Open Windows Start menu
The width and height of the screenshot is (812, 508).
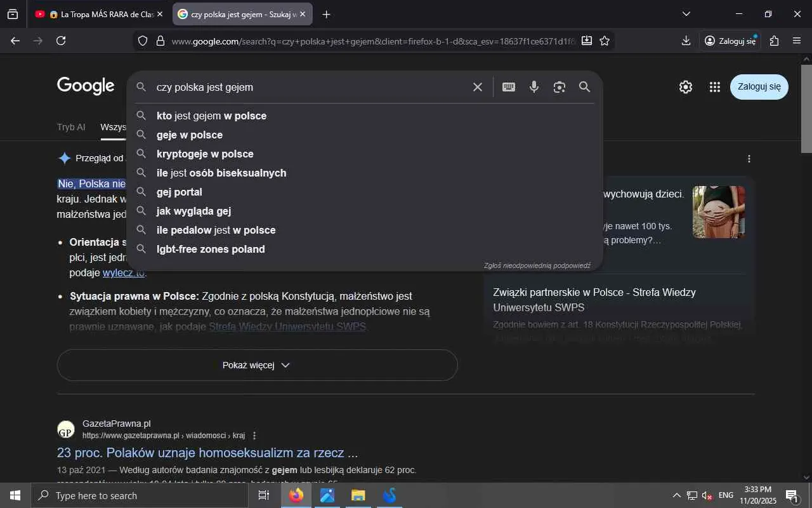(15, 495)
